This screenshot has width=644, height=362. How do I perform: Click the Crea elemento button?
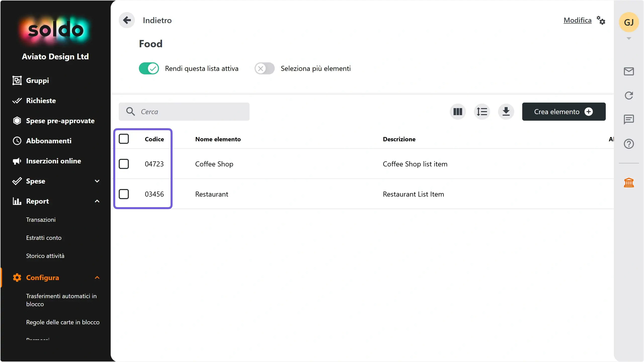[x=564, y=112]
